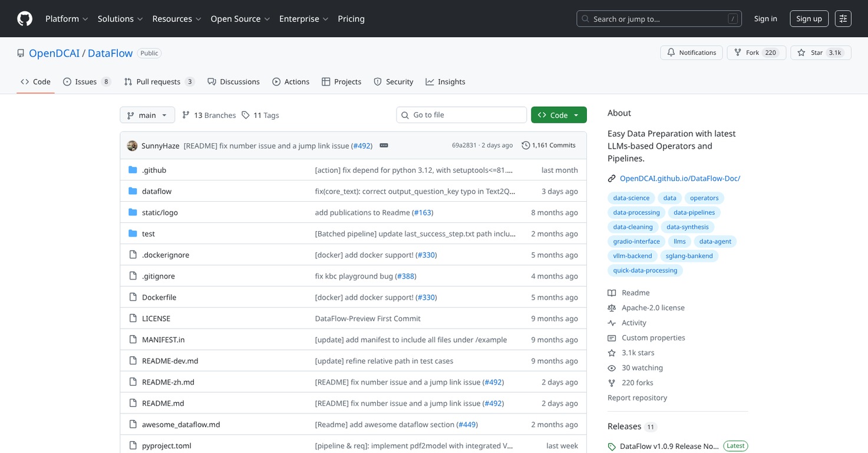Open the .github folder icon
Viewport: 868px width, 453px height.
[x=133, y=169]
